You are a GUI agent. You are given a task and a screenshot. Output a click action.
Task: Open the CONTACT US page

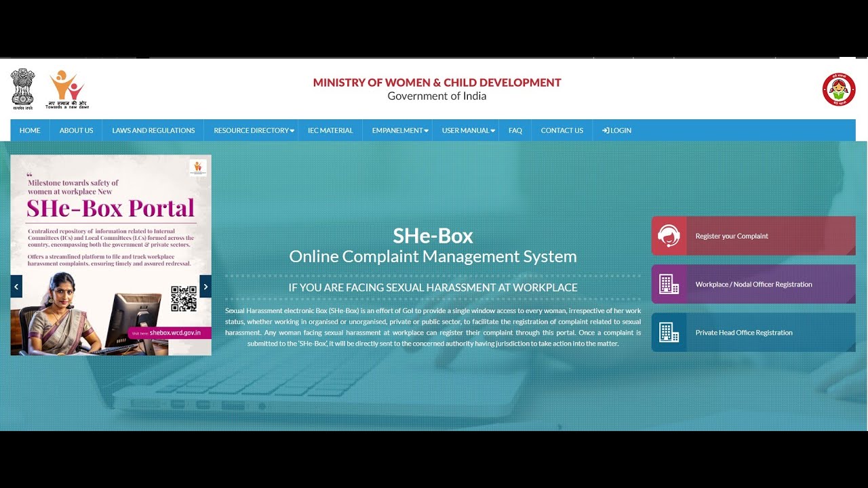click(x=562, y=130)
